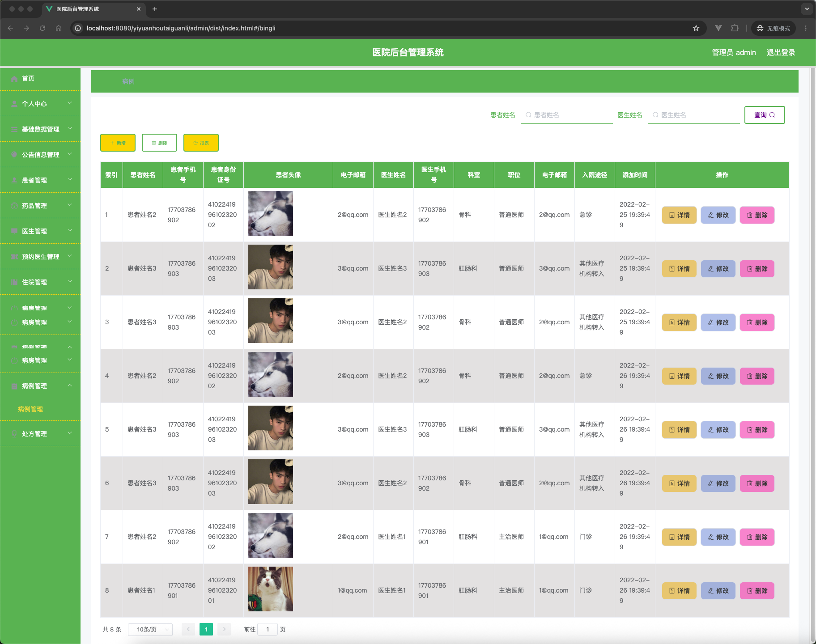This screenshot has height=644, width=816.
Task: Click the cat avatar in row 8
Action: (271, 589)
